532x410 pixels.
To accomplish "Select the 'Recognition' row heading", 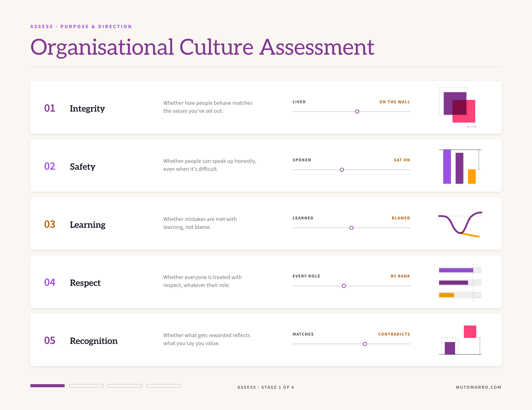I will click(93, 341).
